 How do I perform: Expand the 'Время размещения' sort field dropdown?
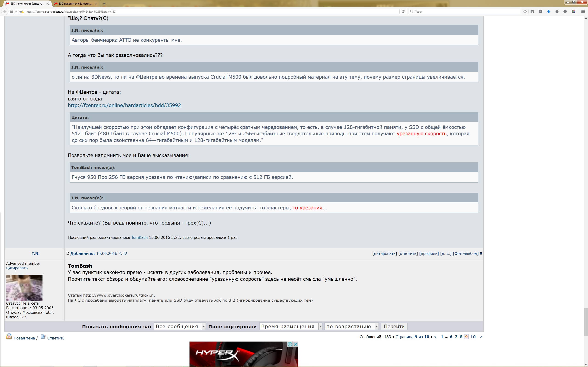pos(291,326)
